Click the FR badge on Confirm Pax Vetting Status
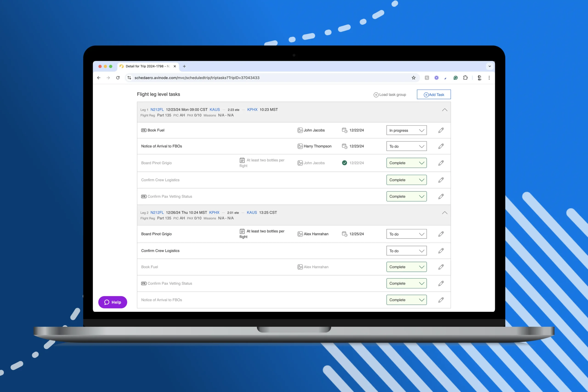 pos(144,197)
